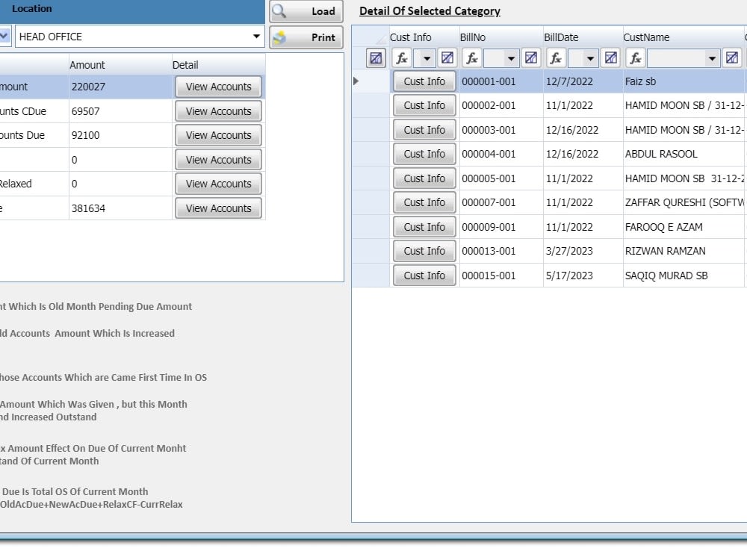Click View Accounts for amount 69507
This screenshot has height=560, width=747.
[218, 111]
